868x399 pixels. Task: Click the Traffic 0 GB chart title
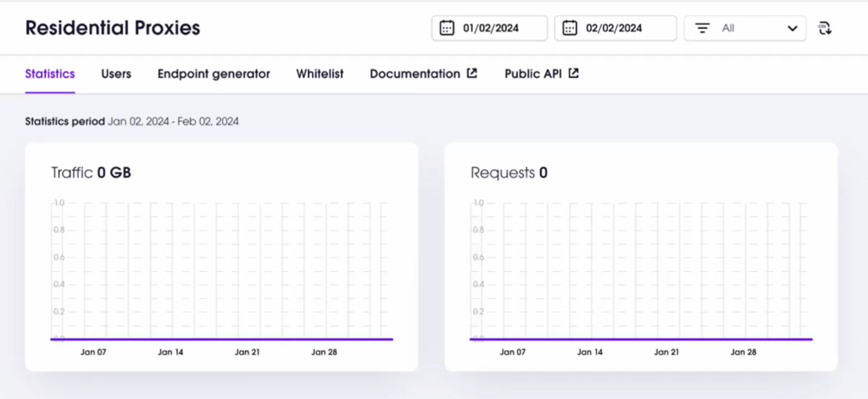click(92, 174)
